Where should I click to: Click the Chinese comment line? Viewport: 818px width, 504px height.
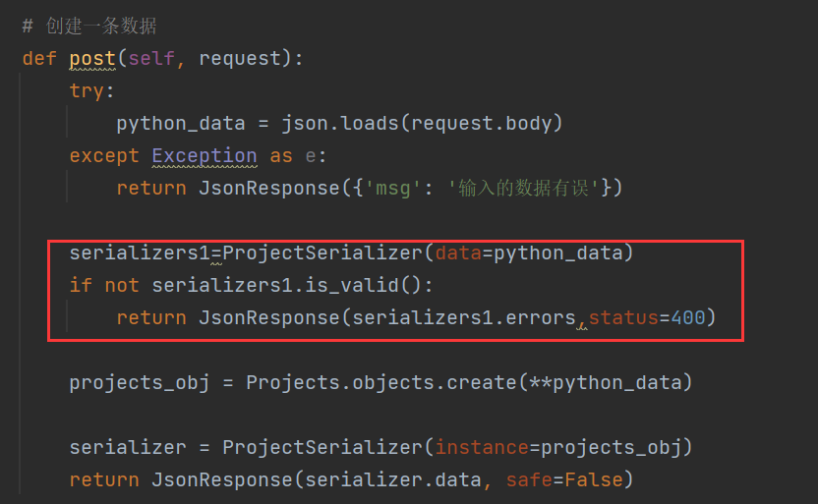[89, 27]
